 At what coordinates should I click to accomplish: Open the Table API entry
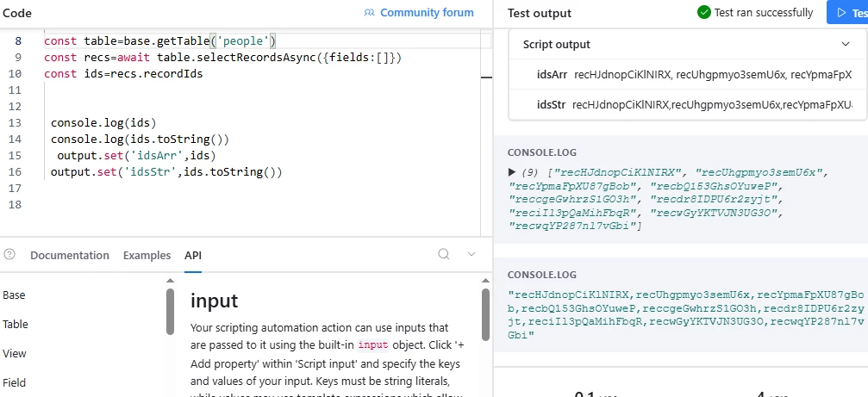point(16,325)
